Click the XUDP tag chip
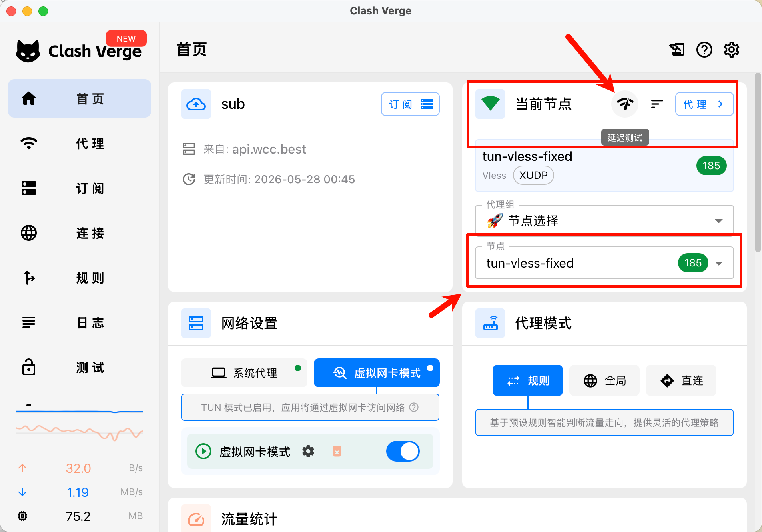The image size is (762, 532). (533, 175)
